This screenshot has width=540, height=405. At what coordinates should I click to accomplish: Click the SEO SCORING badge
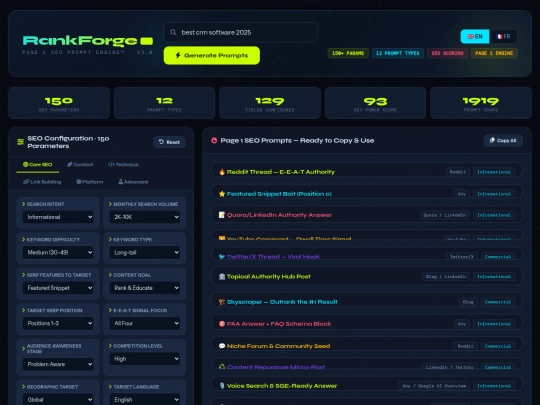(x=447, y=53)
